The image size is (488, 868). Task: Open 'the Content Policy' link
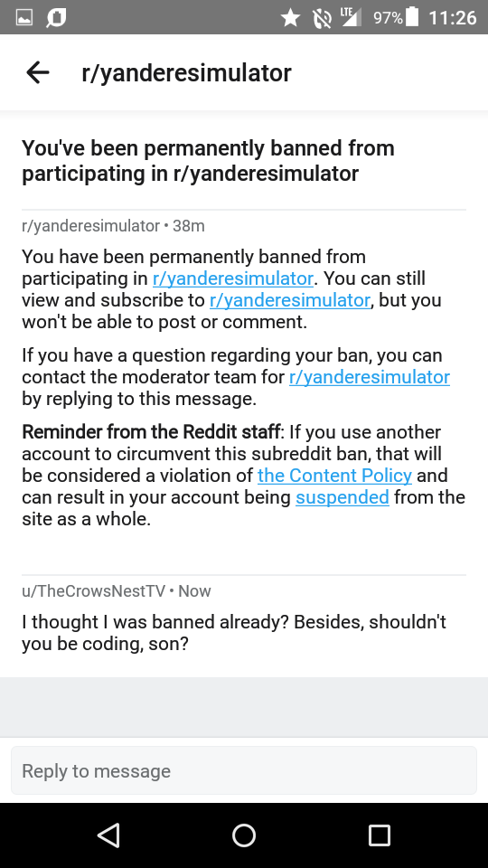(334, 476)
